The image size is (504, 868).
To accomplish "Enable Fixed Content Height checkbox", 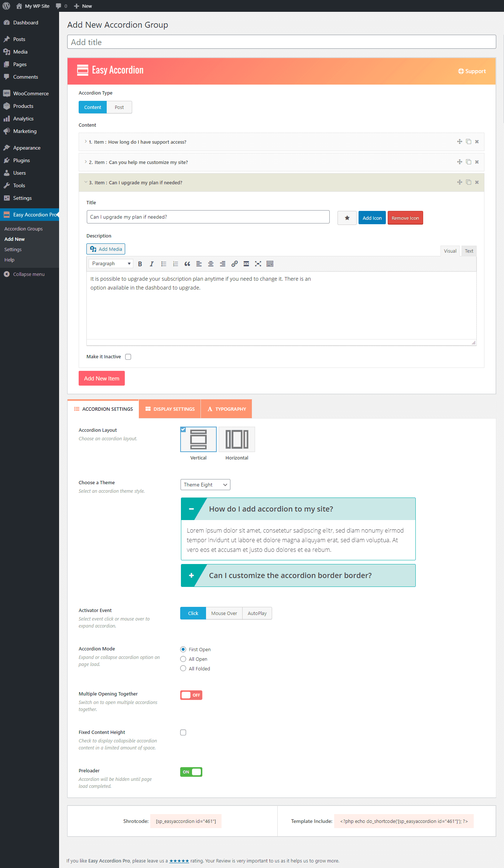I will pyautogui.click(x=183, y=732).
